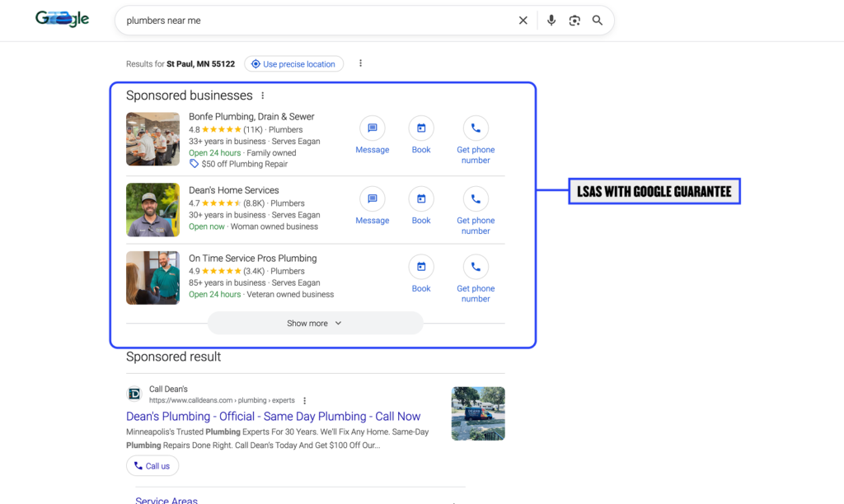Open On Time Service Pros Plumbing listing title
The width and height of the screenshot is (844, 504).
tap(252, 259)
